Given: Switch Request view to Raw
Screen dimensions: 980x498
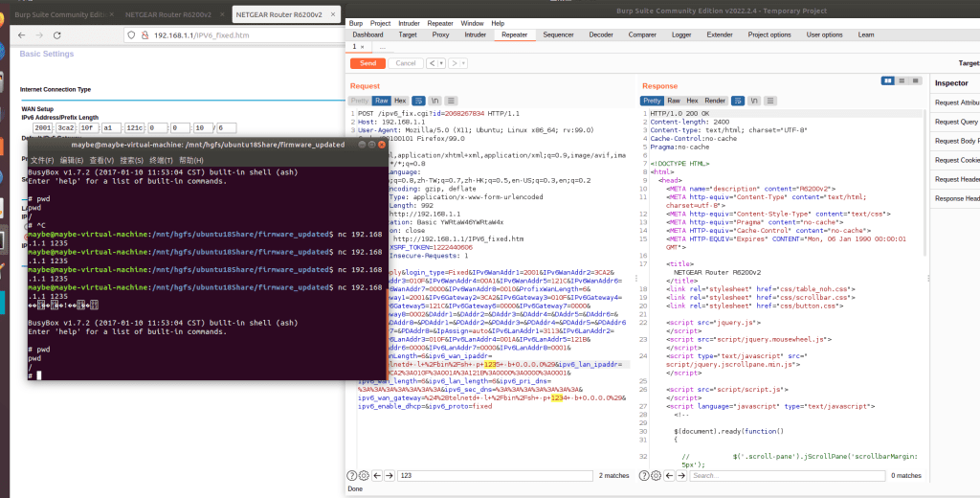Looking at the screenshot, I should pos(381,101).
